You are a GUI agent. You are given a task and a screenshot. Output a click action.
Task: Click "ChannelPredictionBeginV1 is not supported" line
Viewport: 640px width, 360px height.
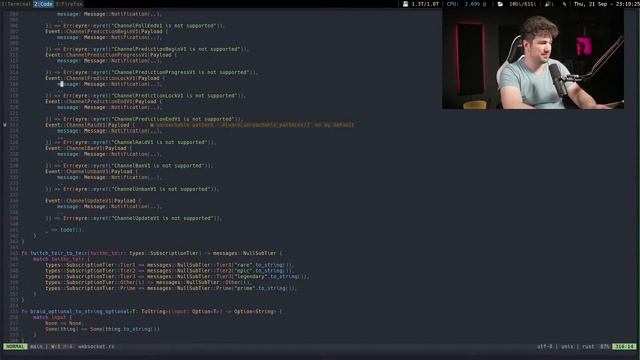point(147,49)
